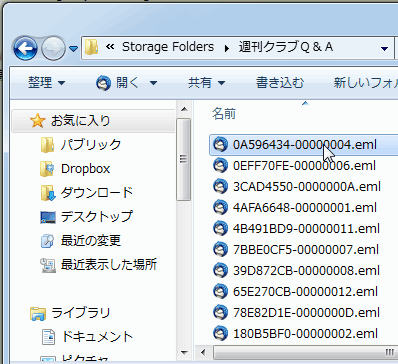Select file 7BBE0CF5-00000007.eml

coord(306,250)
